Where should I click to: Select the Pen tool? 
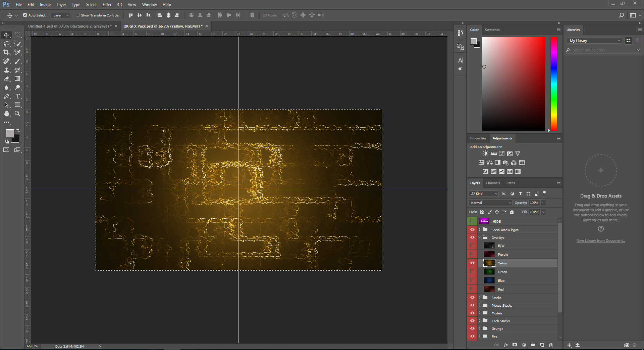pyautogui.click(x=6, y=96)
